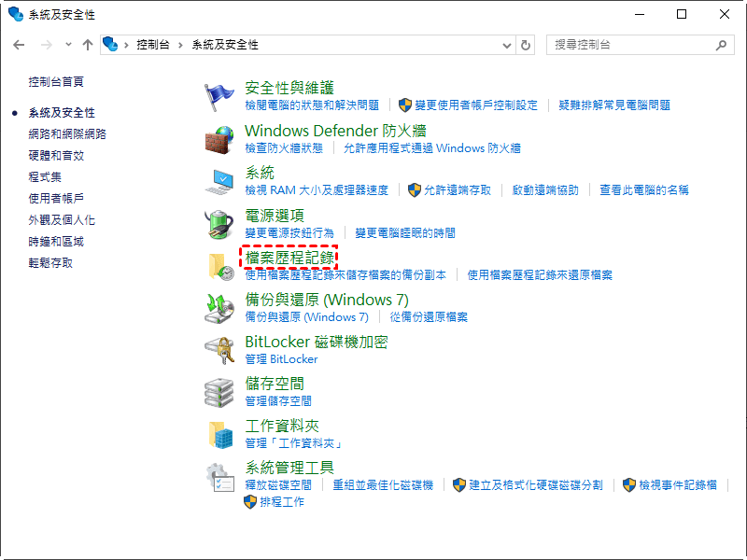Open the 安全性與維護 heading
Viewport: 747px width, 560px height.
click(289, 88)
